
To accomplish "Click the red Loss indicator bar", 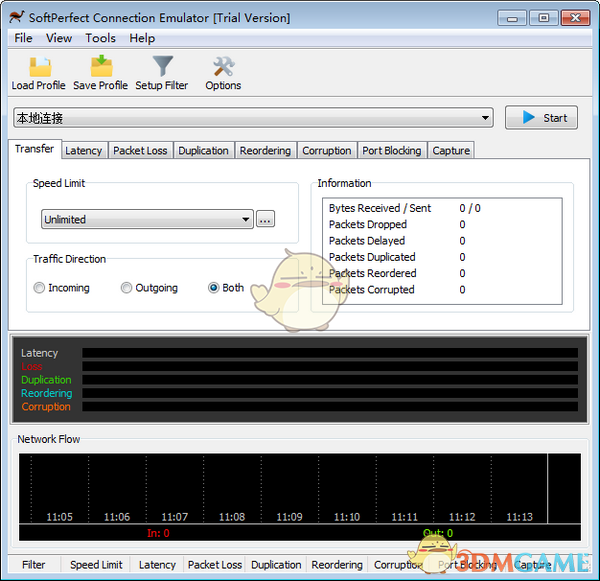I will (330, 366).
